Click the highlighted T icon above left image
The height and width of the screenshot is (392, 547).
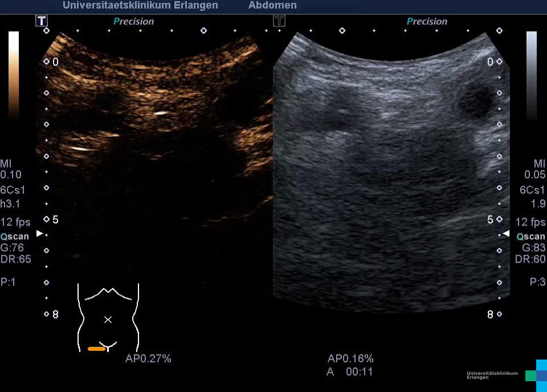coord(42,21)
